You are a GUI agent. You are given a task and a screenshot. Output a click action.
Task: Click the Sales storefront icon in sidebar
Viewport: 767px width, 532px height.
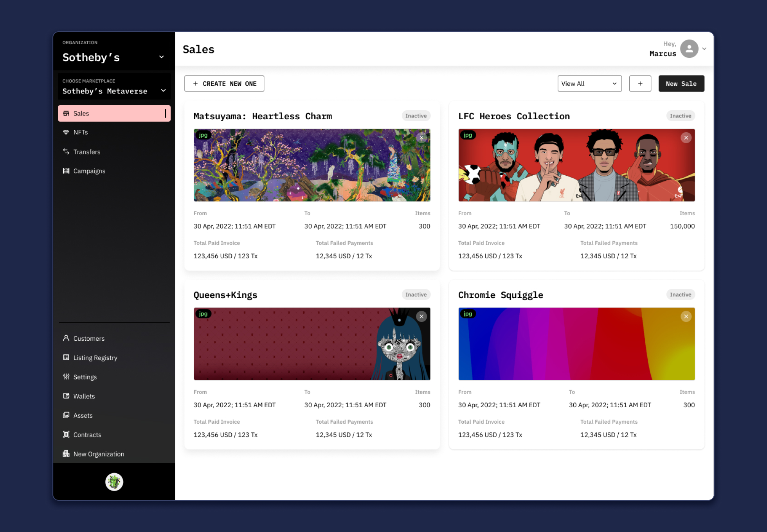tap(66, 113)
